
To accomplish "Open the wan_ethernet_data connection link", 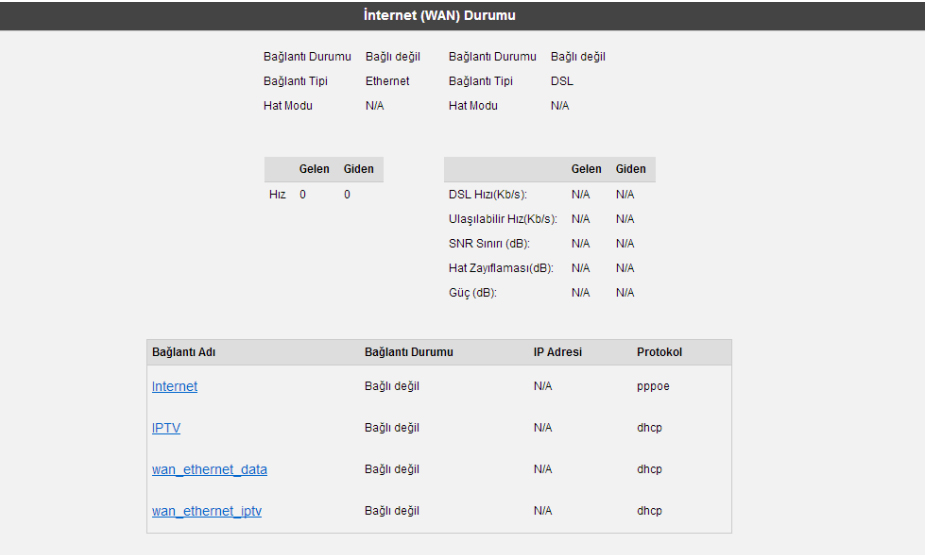I will [x=209, y=469].
